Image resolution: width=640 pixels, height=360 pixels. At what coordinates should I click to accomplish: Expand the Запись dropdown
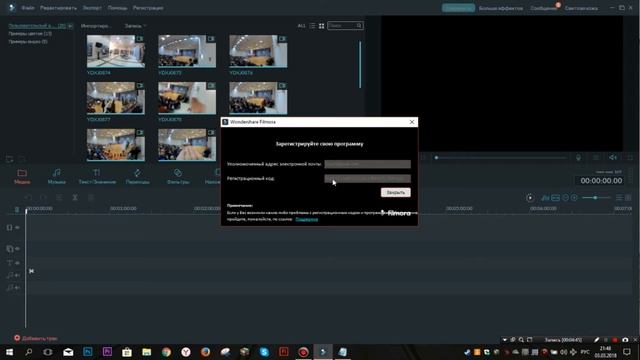click(135, 26)
